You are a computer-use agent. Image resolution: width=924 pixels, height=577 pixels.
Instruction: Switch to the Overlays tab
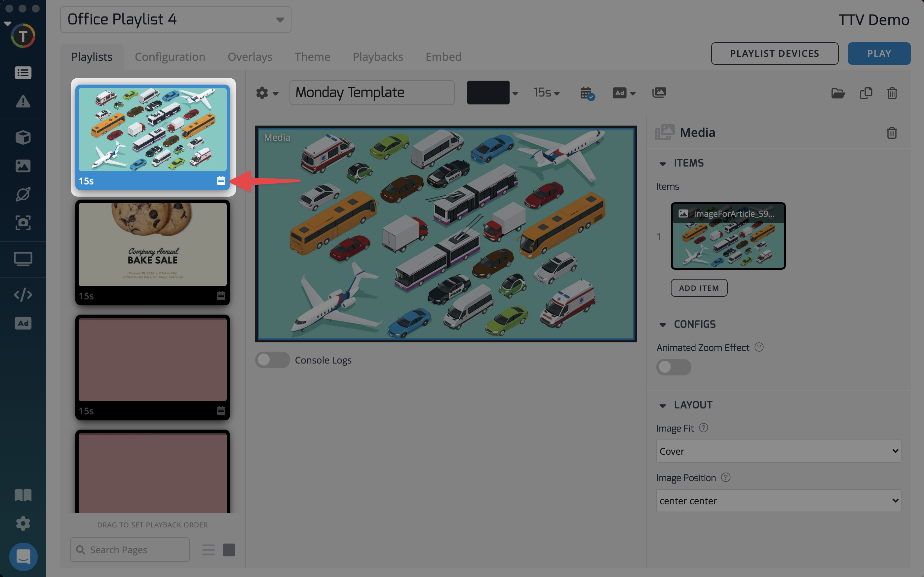tap(250, 57)
